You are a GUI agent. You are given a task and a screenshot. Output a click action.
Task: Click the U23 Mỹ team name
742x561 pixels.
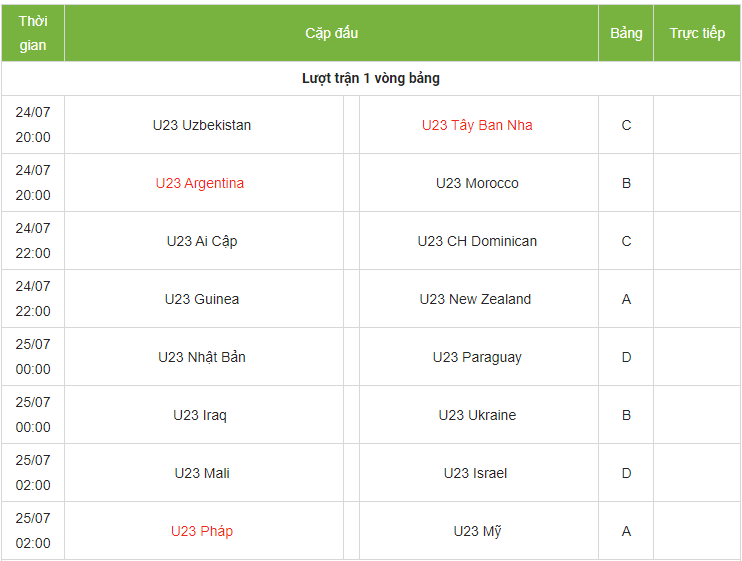tap(477, 531)
